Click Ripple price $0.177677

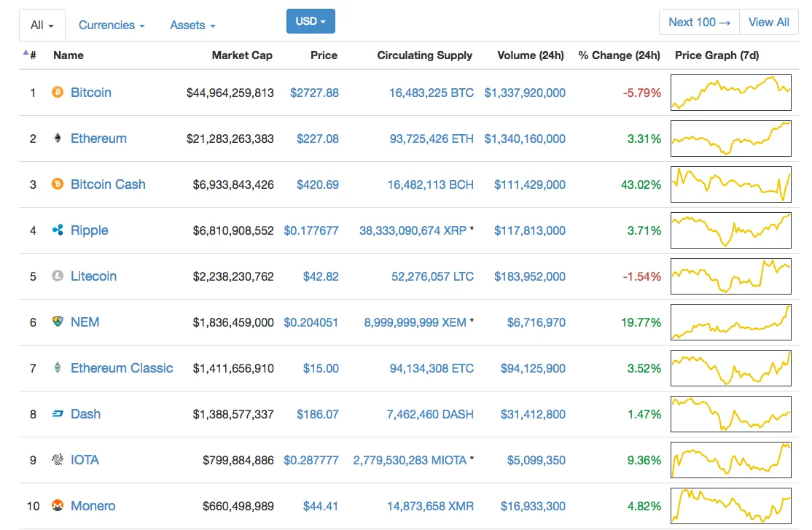pos(311,230)
